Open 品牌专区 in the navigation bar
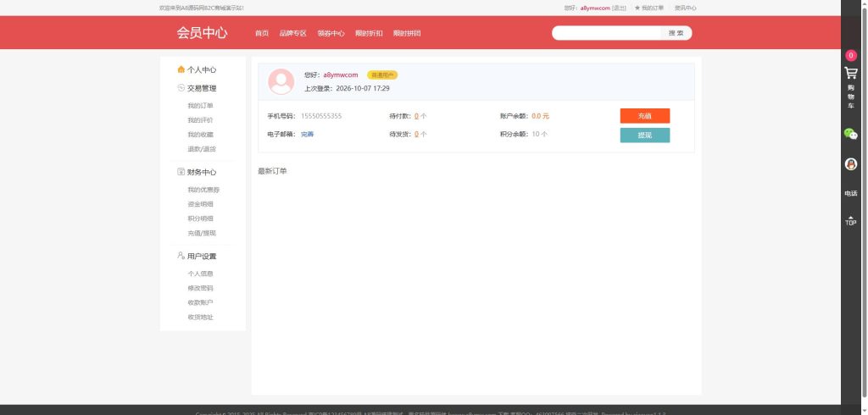Screen dimensions: 868x415 (292, 33)
